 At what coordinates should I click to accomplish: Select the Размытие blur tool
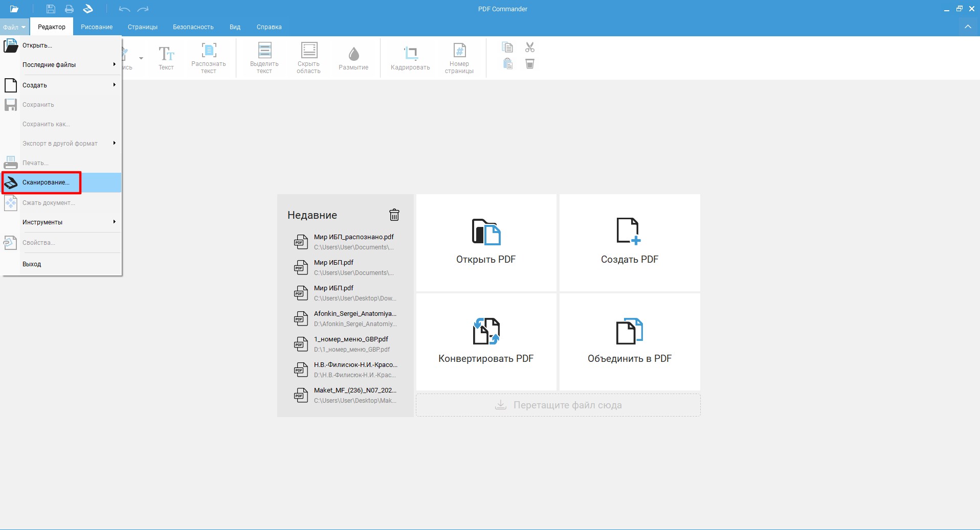coord(353,58)
